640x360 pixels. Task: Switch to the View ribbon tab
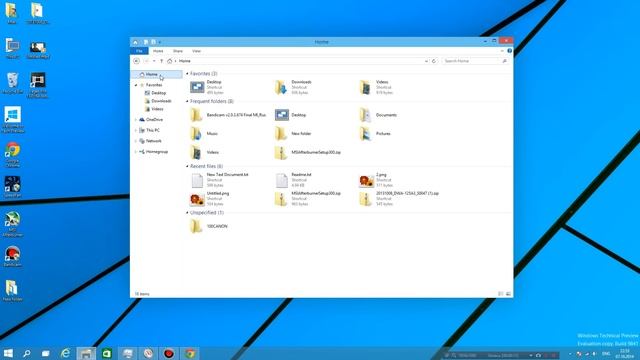click(x=196, y=51)
